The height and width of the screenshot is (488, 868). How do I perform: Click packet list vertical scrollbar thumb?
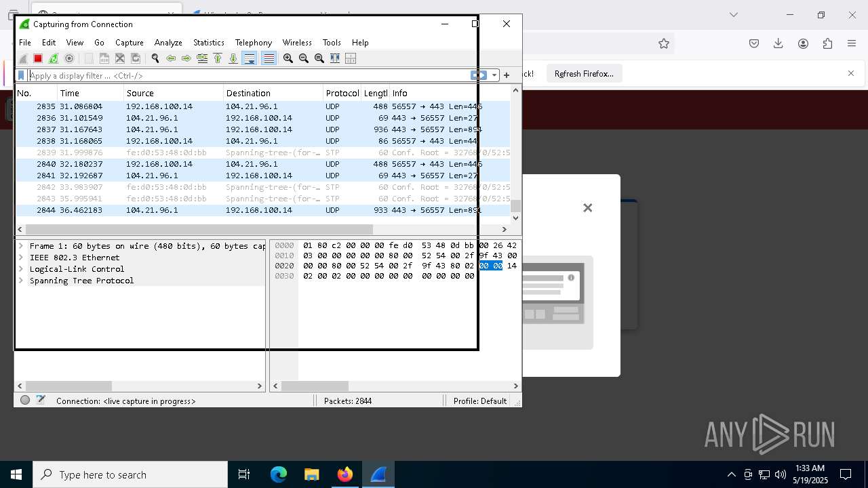click(516, 206)
